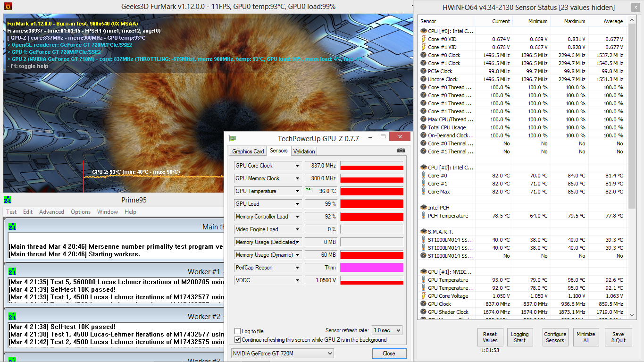644x362 pixels.
Task: Click the Prime95 icon in its title bar
Action: tap(7, 200)
